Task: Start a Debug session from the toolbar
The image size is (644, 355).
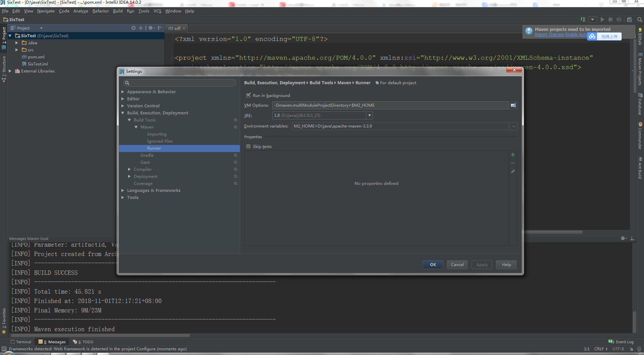Action: click(x=610, y=19)
